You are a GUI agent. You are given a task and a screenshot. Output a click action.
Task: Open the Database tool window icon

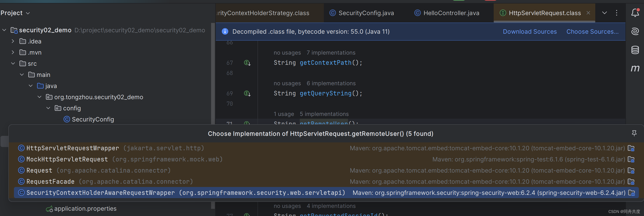pos(635,50)
